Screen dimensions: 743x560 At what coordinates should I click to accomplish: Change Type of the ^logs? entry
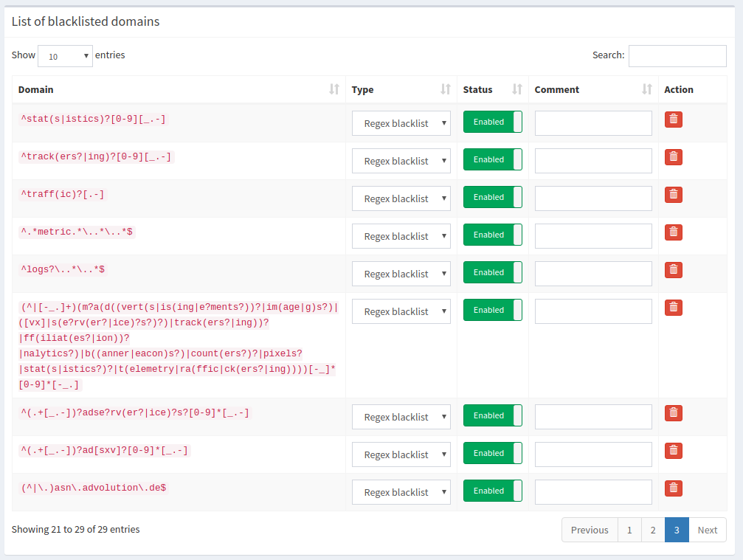pos(401,274)
